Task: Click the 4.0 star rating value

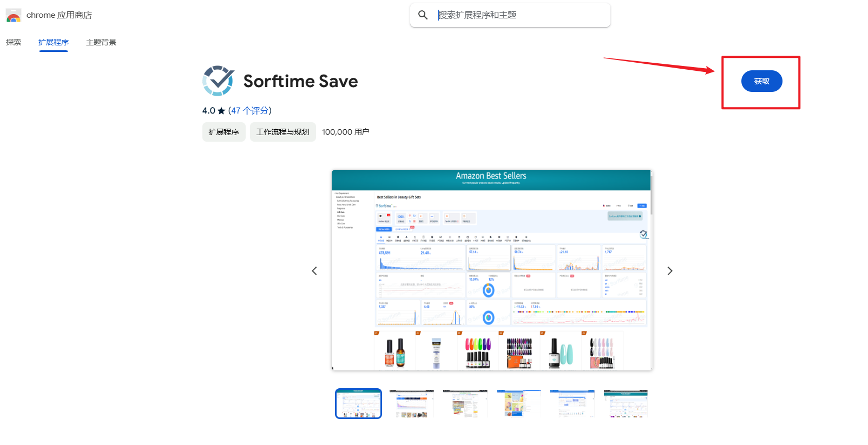Action: point(214,110)
